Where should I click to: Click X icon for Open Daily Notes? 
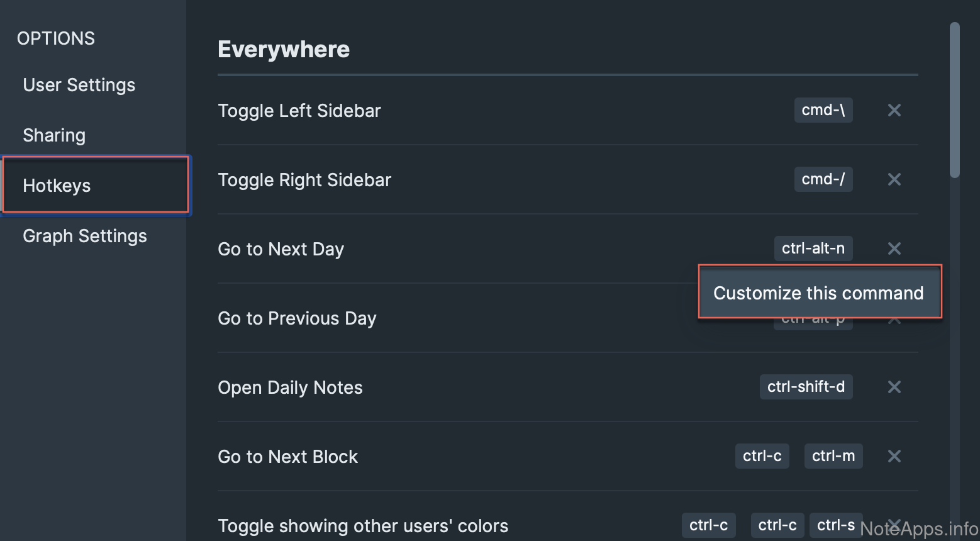[x=894, y=387]
